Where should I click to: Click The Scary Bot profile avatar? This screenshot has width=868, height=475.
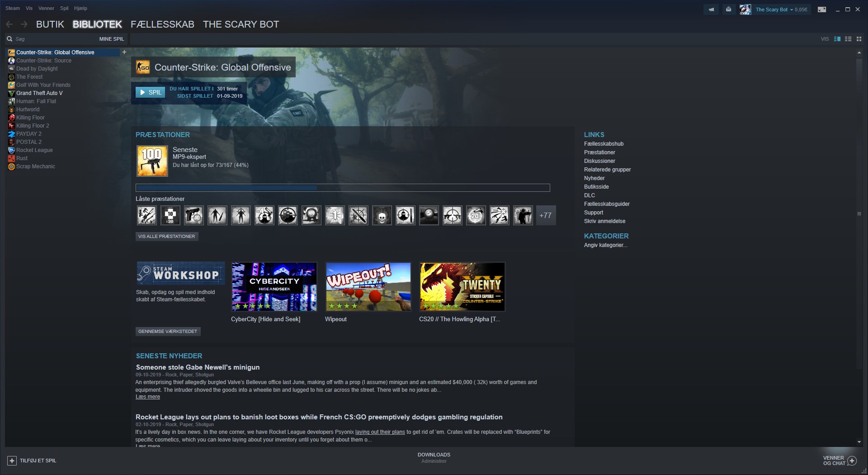click(745, 9)
